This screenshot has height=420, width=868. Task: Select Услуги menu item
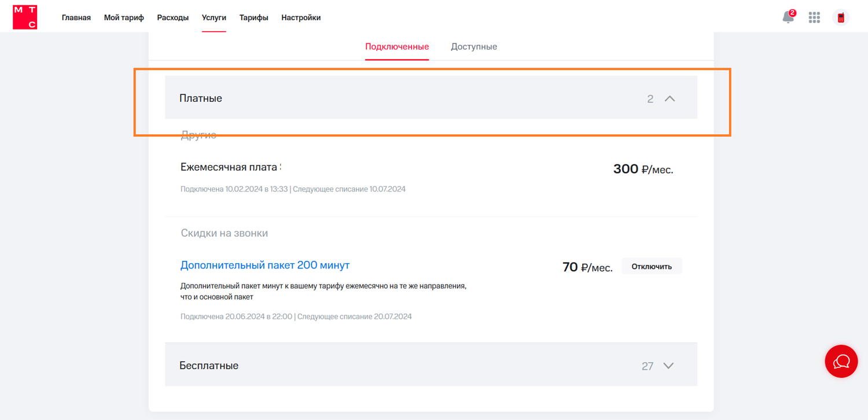(x=214, y=17)
